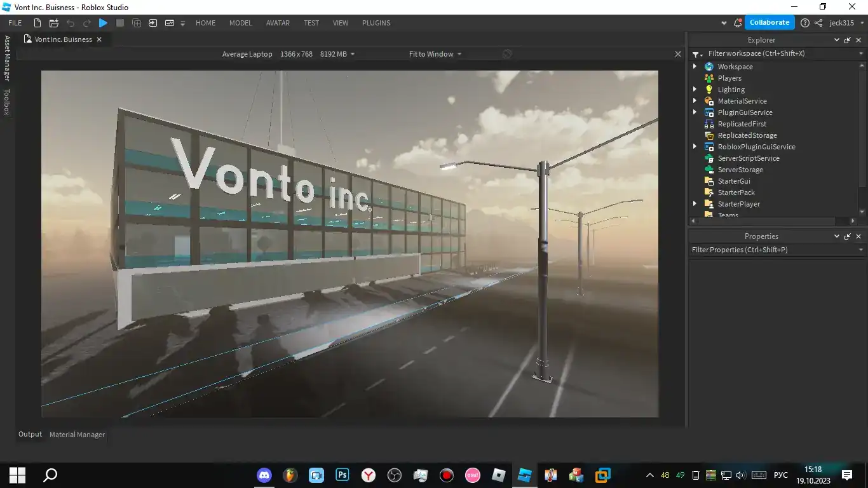Screen dimensions: 868x488
Task: Open the quick access toolbar customize arrow
Action: pos(183,24)
